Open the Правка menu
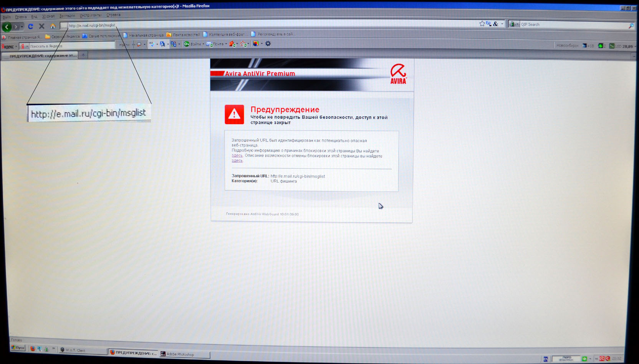 21,17
